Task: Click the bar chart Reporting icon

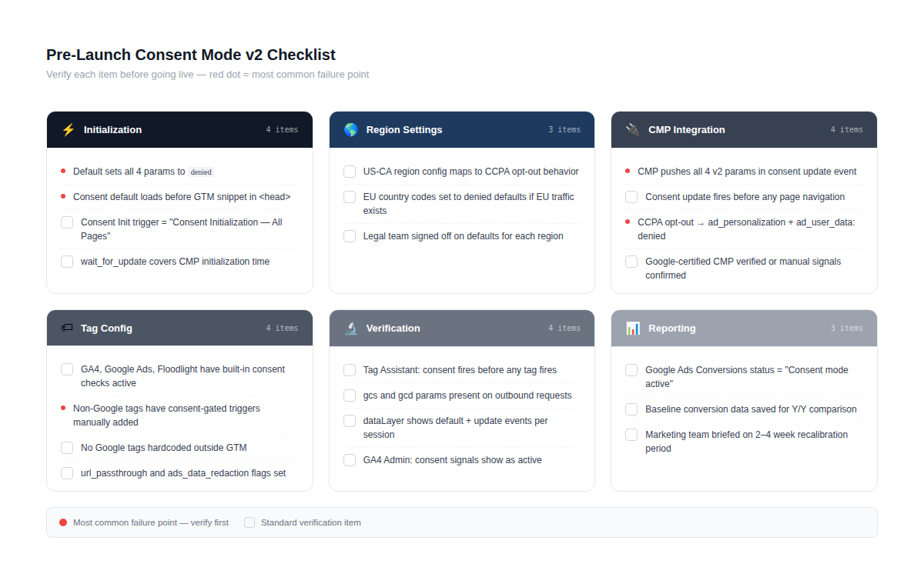Action: pyautogui.click(x=633, y=329)
